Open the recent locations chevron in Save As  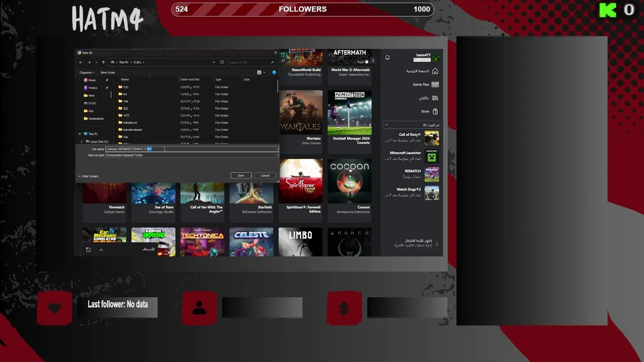96,62
